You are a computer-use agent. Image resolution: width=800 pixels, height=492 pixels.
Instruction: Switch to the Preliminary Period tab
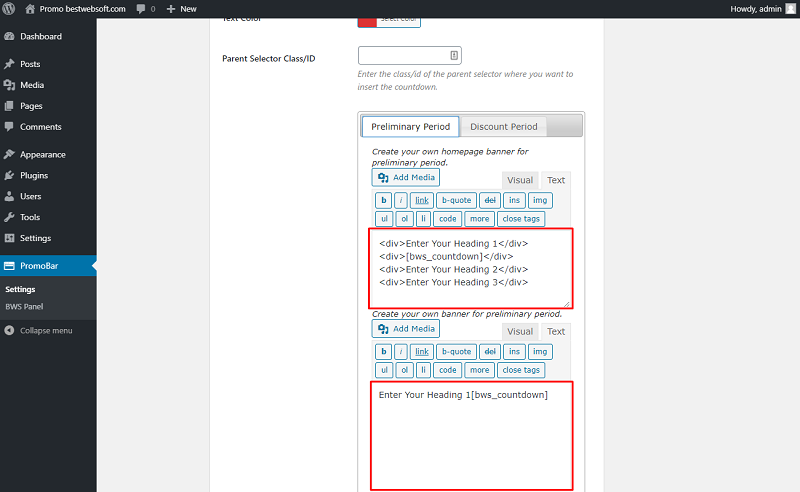pyautogui.click(x=410, y=127)
